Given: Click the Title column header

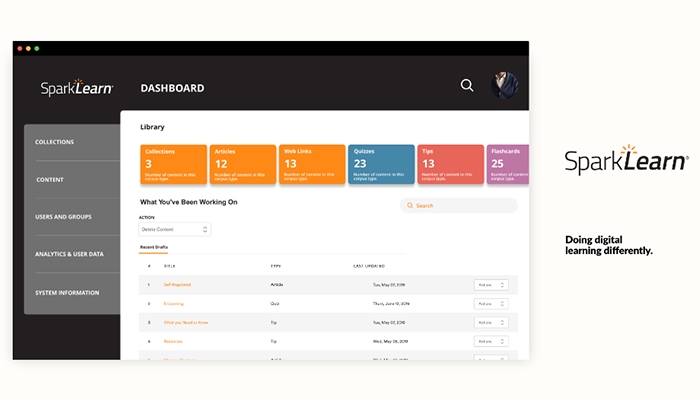Looking at the screenshot, I should coord(170,266).
